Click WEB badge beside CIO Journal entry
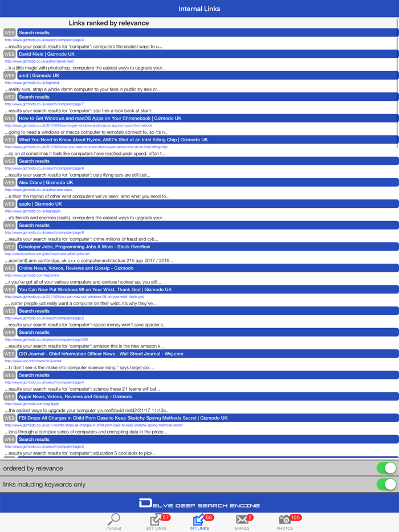This screenshot has height=532, width=399. [10, 354]
